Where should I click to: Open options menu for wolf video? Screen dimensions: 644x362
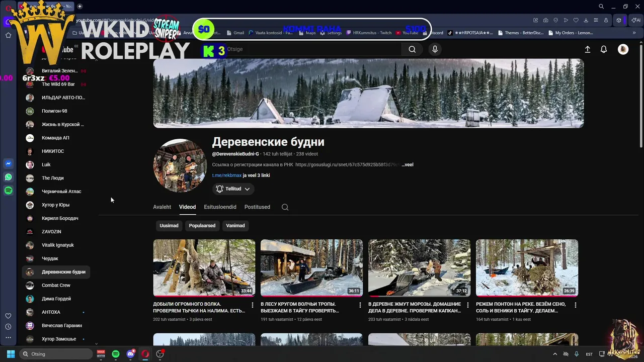click(253, 305)
